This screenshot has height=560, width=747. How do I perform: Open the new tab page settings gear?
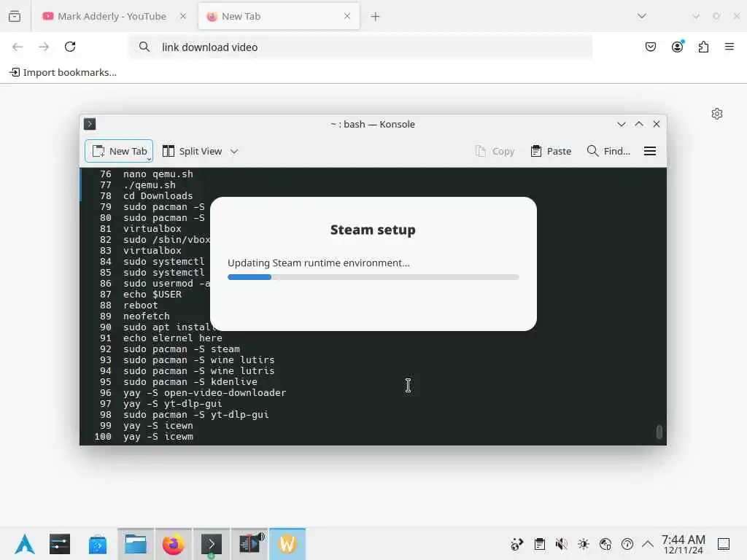click(x=717, y=114)
